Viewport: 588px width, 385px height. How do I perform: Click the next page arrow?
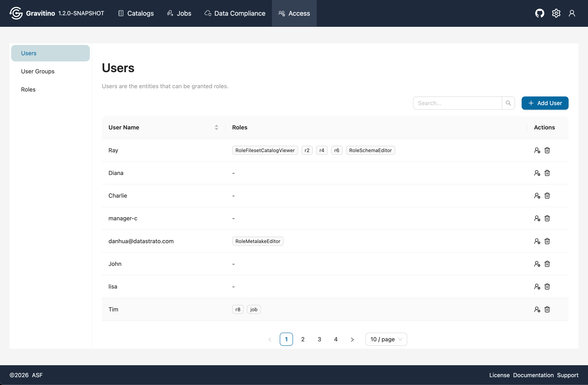coord(352,339)
